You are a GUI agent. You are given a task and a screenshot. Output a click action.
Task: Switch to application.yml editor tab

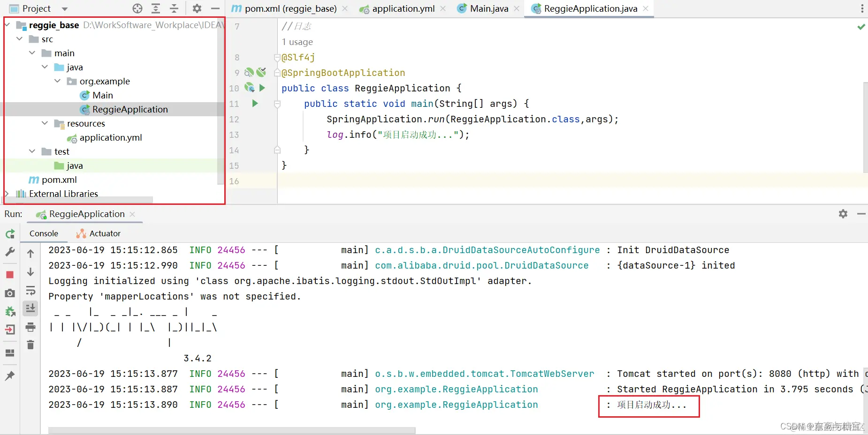(x=404, y=8)
